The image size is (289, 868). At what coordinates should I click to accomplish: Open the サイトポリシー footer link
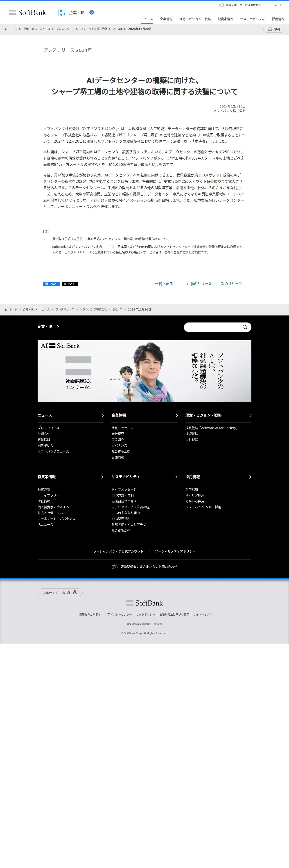coord(146,615)
